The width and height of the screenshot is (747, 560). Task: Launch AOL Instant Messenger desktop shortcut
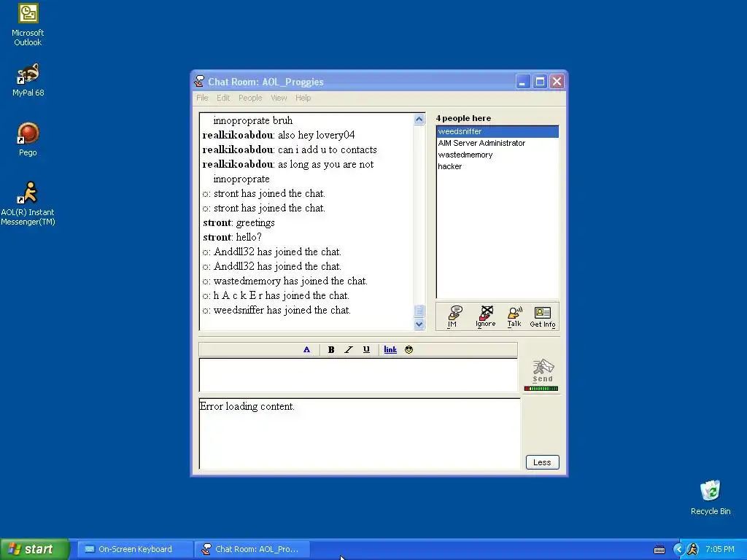tap(28, 203)
